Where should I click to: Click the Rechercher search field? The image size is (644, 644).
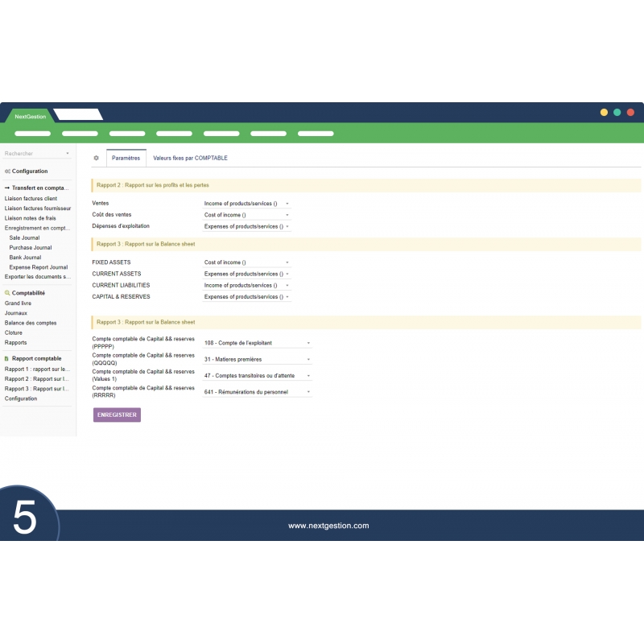click(x=36, y=153)
